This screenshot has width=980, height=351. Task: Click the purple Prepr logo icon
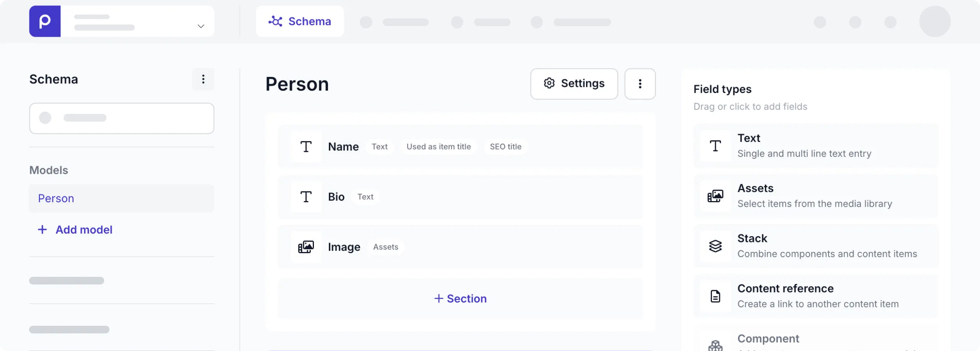click(x=44, y=21)
